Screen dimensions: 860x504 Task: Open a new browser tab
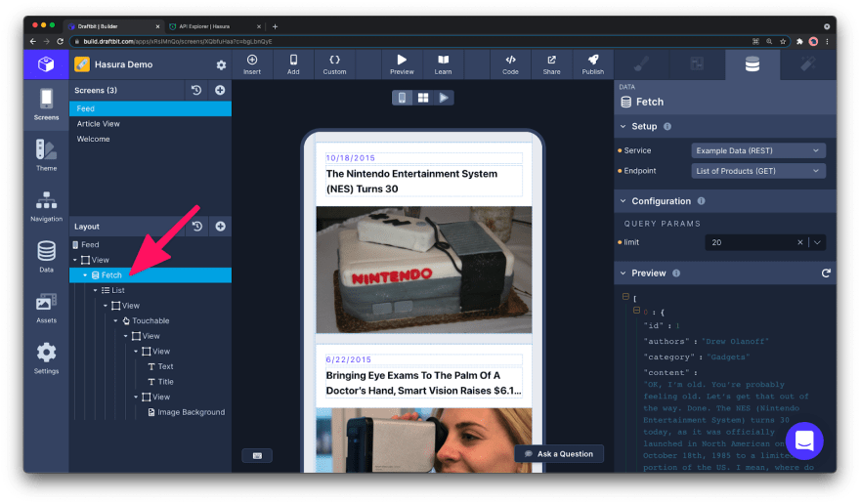point(275,26)
